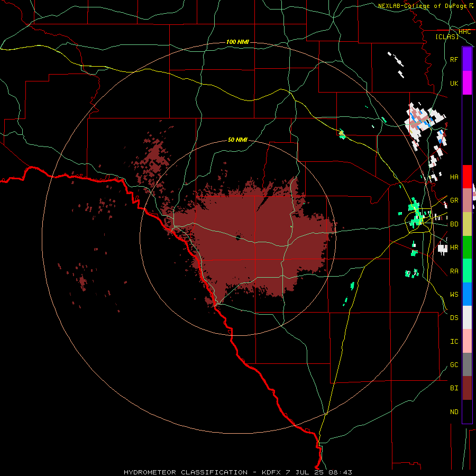Click the 'RF' legend label
Screen dimensions: 476x476
coord(454,59)
